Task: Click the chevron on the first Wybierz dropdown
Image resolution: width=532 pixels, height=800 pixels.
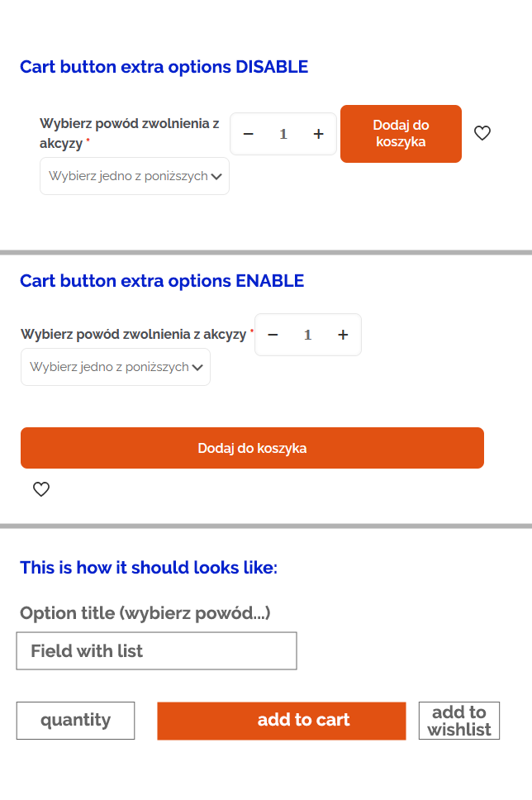Action: click(x=217, y=176)
